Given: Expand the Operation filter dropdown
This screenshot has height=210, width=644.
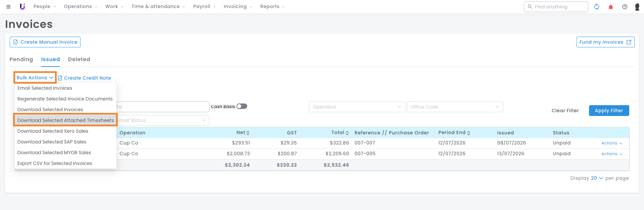Looking at the screenshot, I should click(357, 107).
